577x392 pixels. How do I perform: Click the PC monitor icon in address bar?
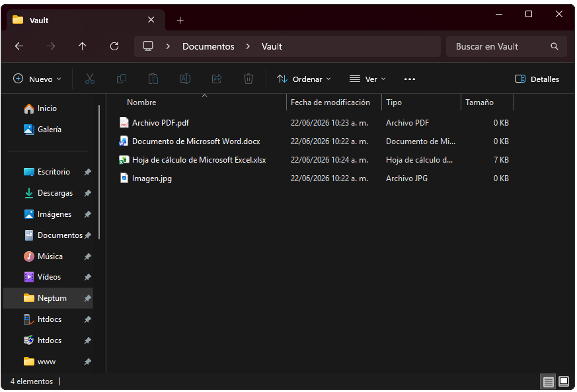pos(148,46)
